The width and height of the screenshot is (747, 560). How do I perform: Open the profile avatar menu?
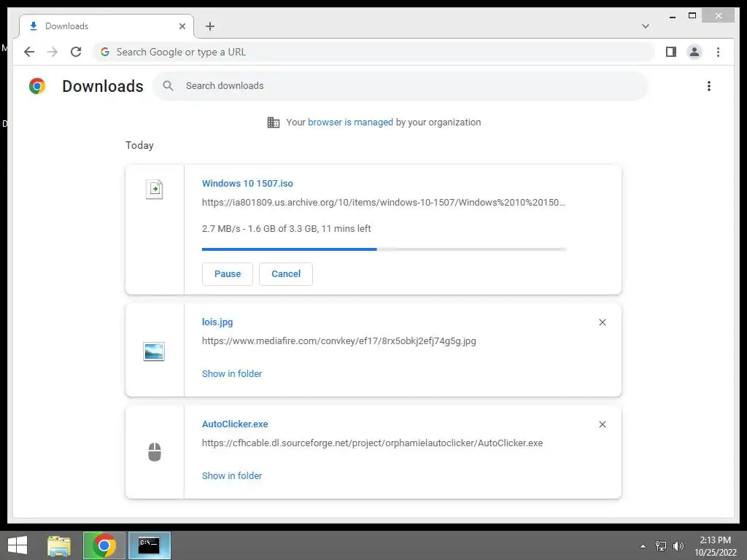tap(694, 52)
